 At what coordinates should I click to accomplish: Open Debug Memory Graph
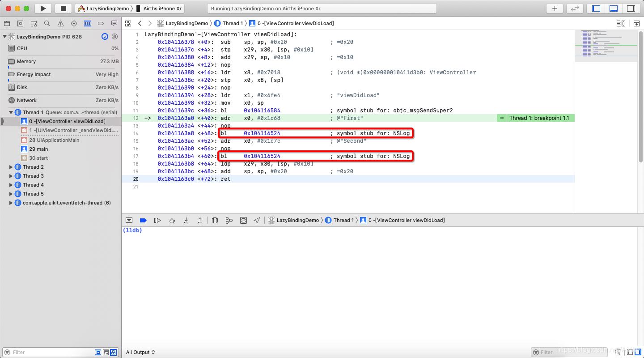[x=229, y=220]
